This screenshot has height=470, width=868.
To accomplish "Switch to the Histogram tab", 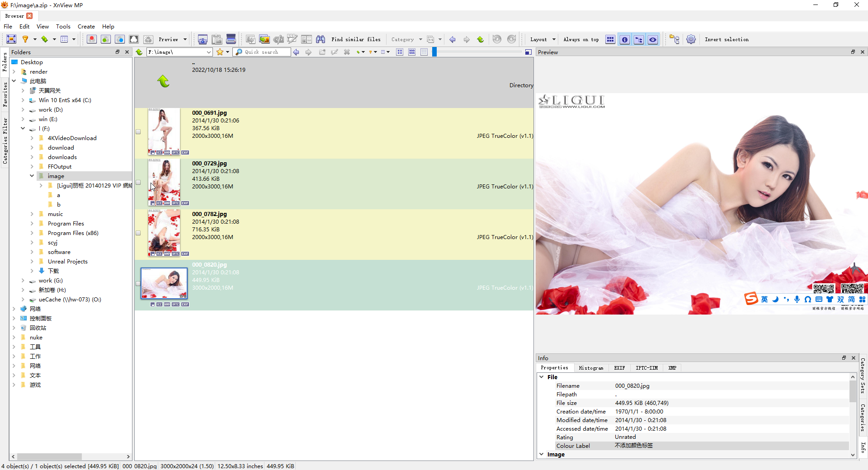I will [x=591, y=368].
